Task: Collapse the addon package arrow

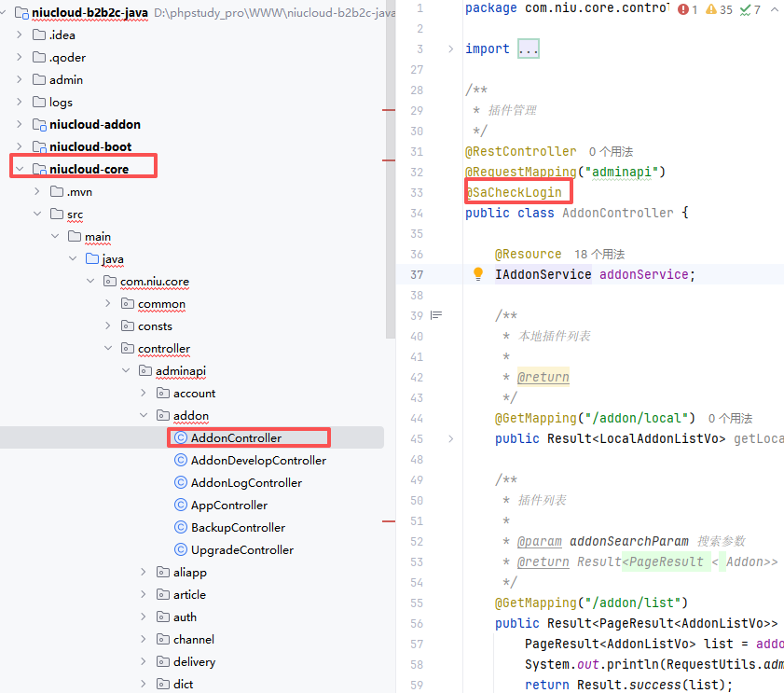Action: pos(144,416)
